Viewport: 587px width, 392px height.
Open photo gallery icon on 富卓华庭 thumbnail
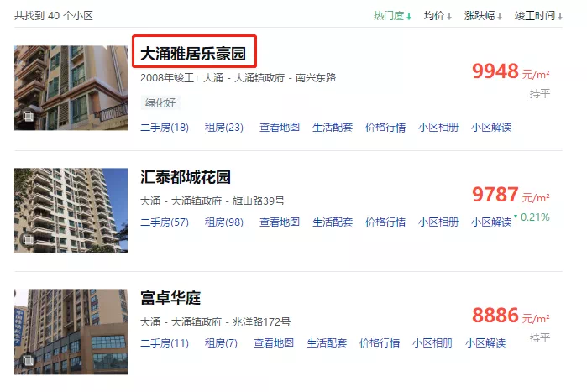(28, 361)
